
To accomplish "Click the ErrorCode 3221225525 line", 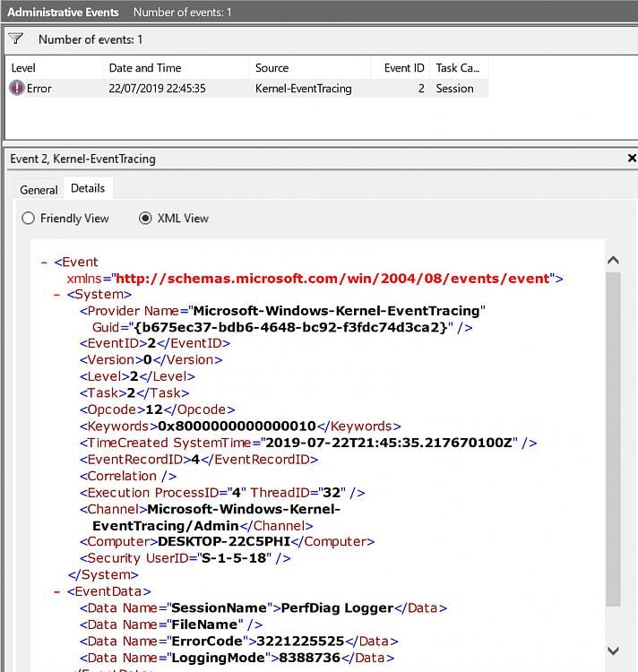I will click(238, 642).
